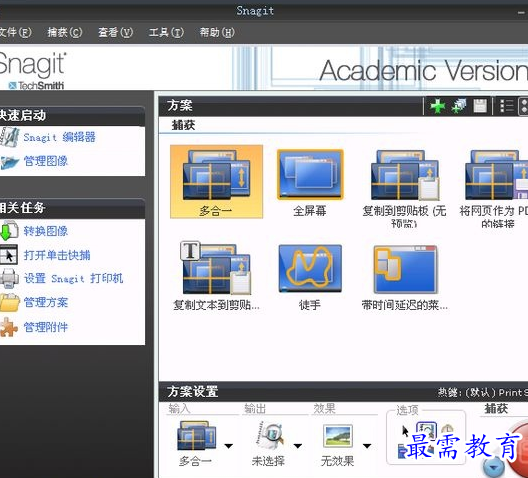
Task: Pick the 徒手 freehand capture profile
Action: pos(310,268)
